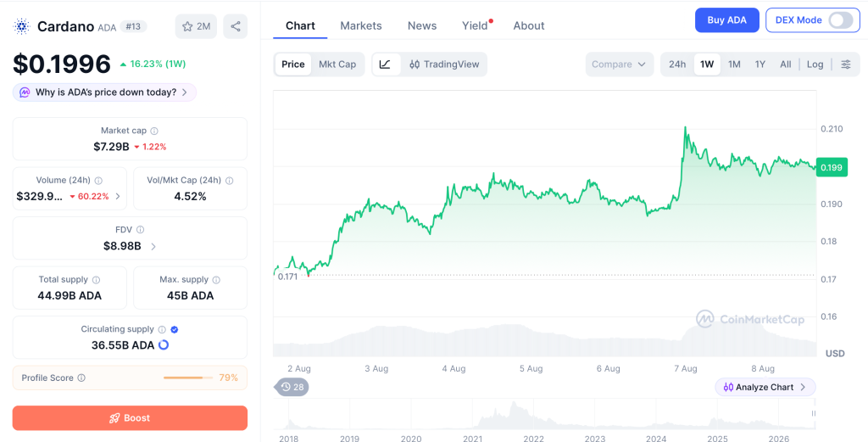Click the $7.29B market cap value
Image resolution: width=868 pixels, height=442 pixels.
tap(111, 147)
